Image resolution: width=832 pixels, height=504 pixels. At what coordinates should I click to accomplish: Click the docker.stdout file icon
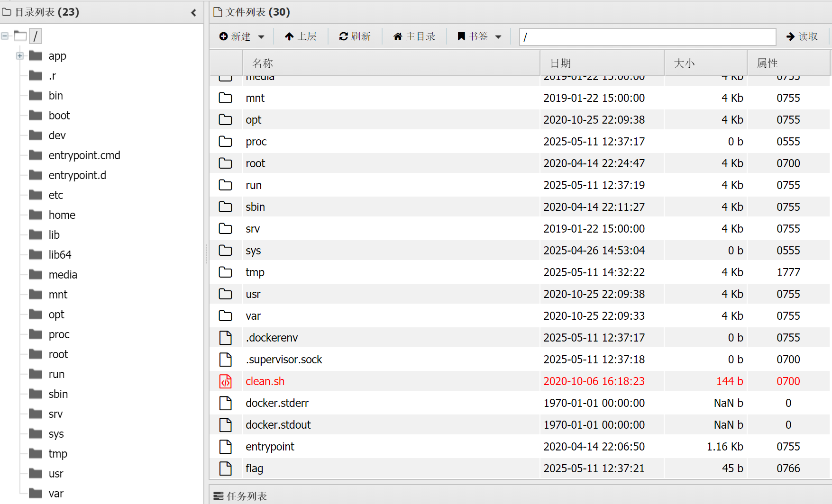tap(226, 425)
